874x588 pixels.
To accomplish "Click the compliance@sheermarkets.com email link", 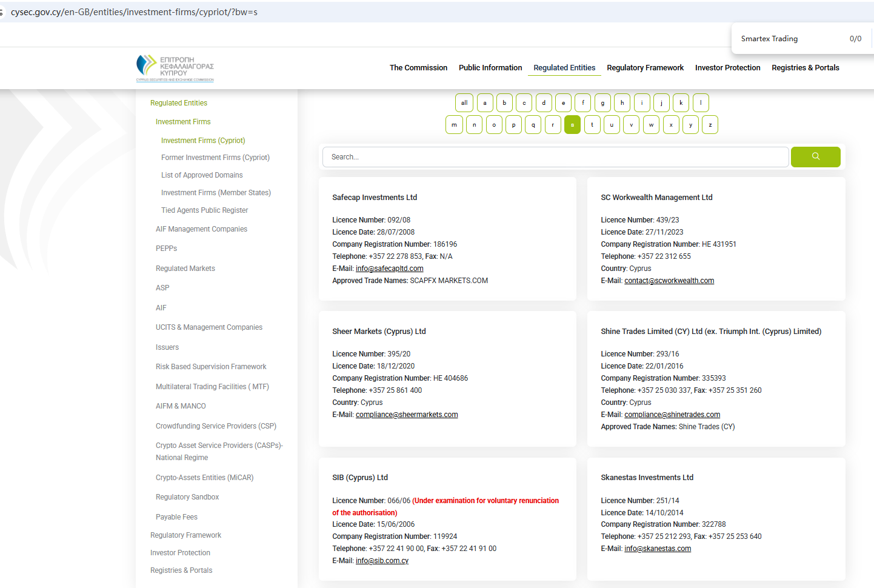I will tap(407, 415).
